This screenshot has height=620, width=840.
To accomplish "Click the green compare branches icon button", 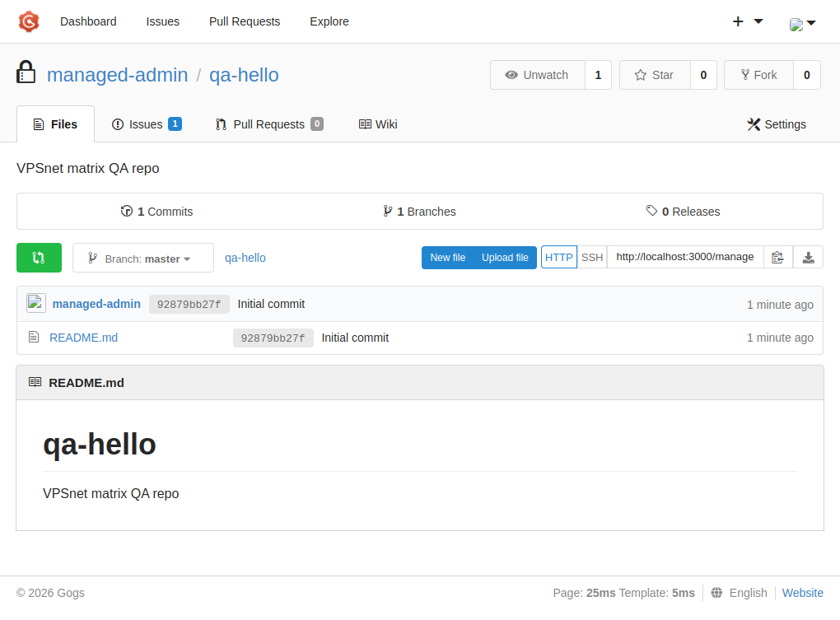I will [x=39, y=258].
